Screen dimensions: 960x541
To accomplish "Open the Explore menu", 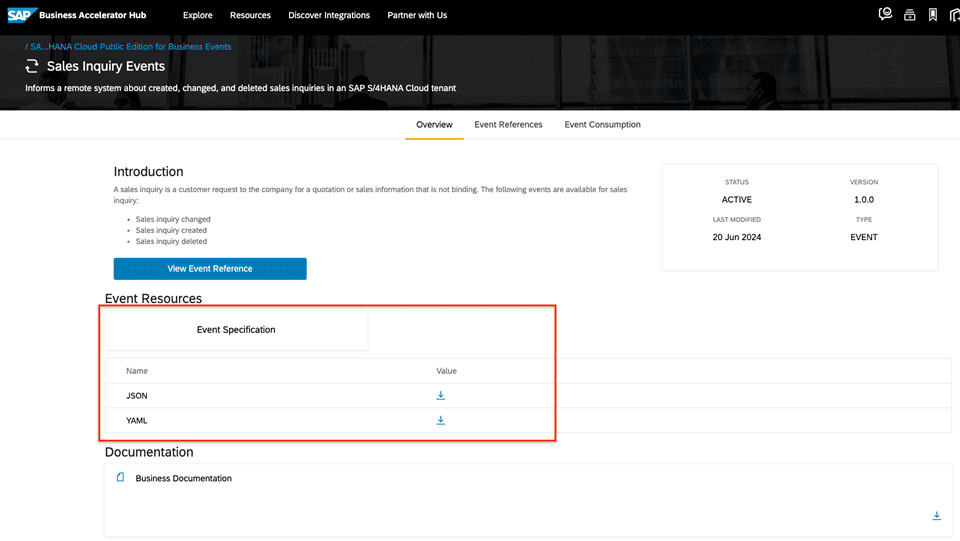I will point(198,15).
